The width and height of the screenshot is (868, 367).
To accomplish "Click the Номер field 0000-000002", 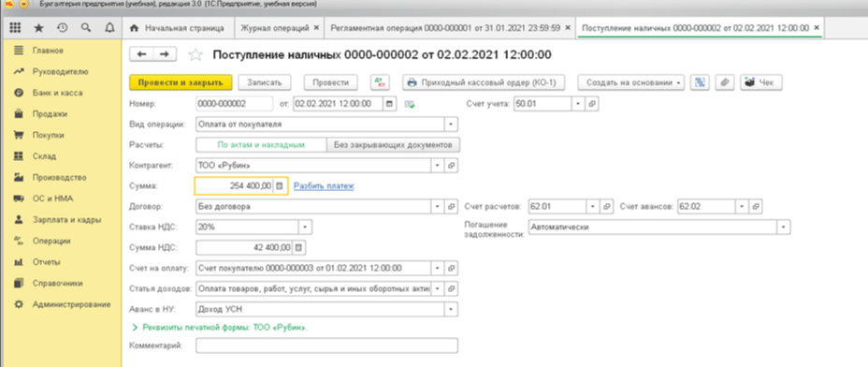I will (x=234, y=104).
